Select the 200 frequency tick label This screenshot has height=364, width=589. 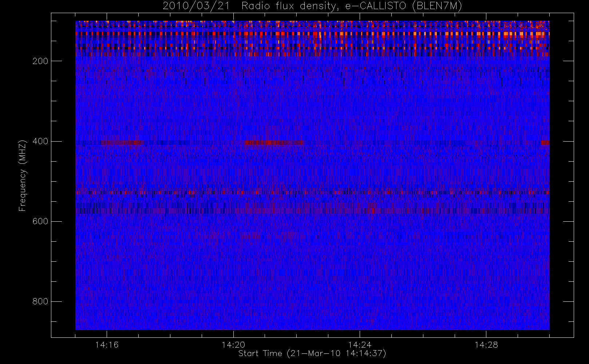pos(40,61)
